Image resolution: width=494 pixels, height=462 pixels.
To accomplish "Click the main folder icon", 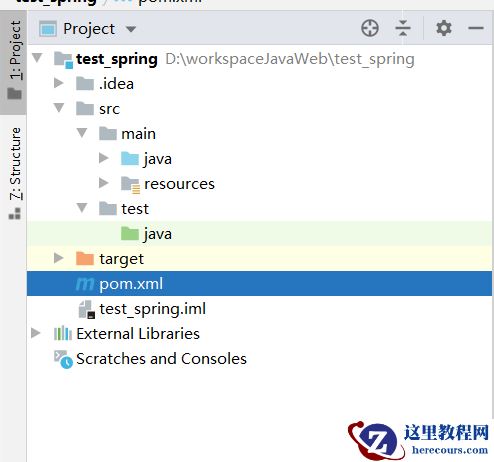I will (x=108, y=133).
